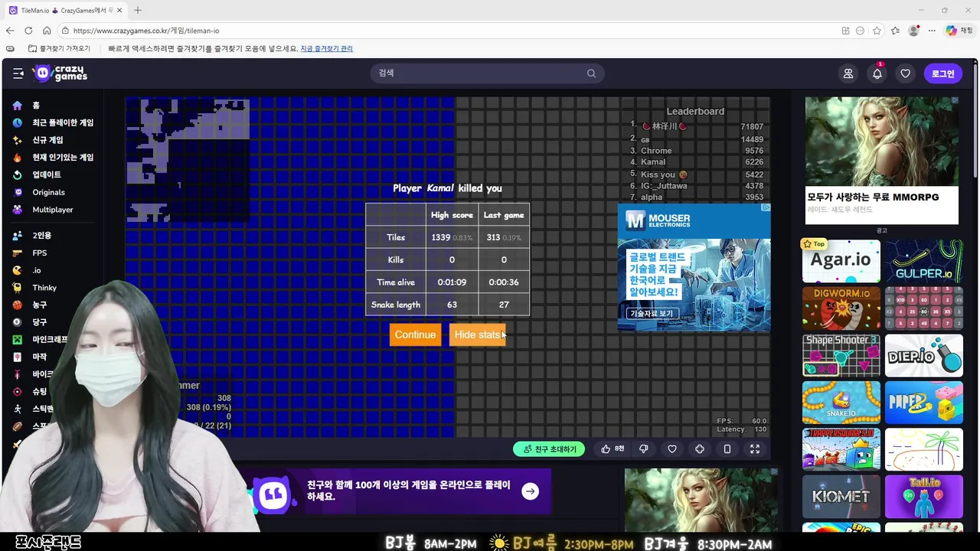This screenshot has width=980, height=551.
Task: Click 지금 즐겨찾기 관리 link
Action: [326, 49]
